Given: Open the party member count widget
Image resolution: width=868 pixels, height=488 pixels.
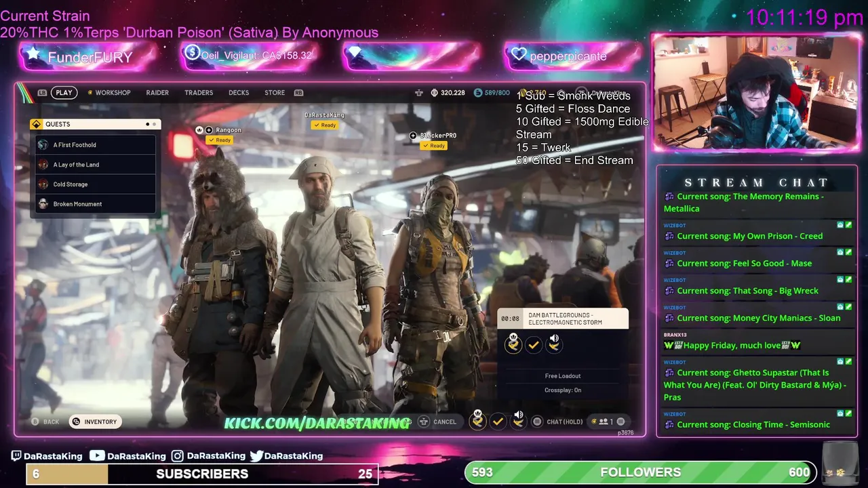Looking at the screenshot, I should pos(608,422).
